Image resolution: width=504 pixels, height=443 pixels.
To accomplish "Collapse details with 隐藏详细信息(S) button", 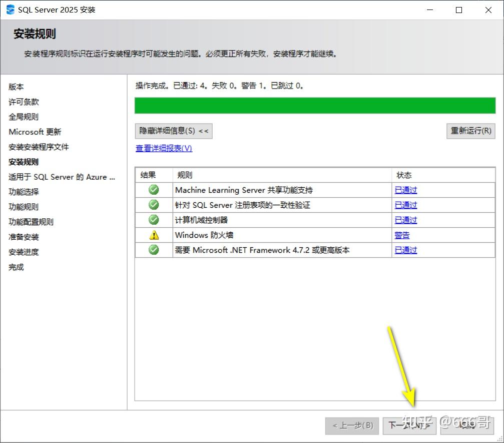I will click(x=174, y=131).
